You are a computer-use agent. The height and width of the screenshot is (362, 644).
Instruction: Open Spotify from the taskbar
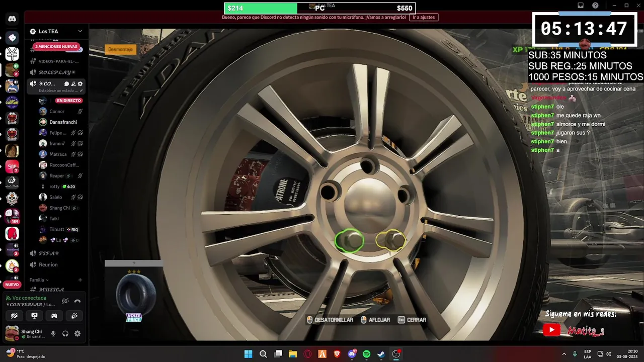tap(367, 354)
